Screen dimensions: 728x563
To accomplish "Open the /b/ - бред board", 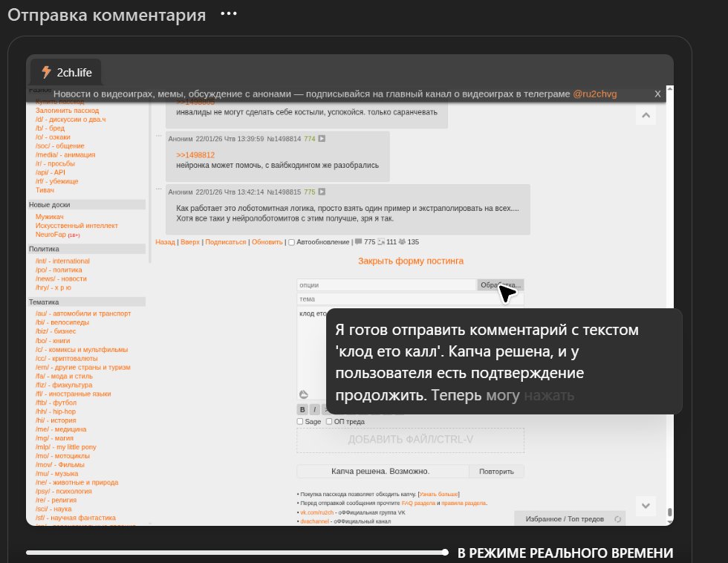I will click(x=51, y=128).
